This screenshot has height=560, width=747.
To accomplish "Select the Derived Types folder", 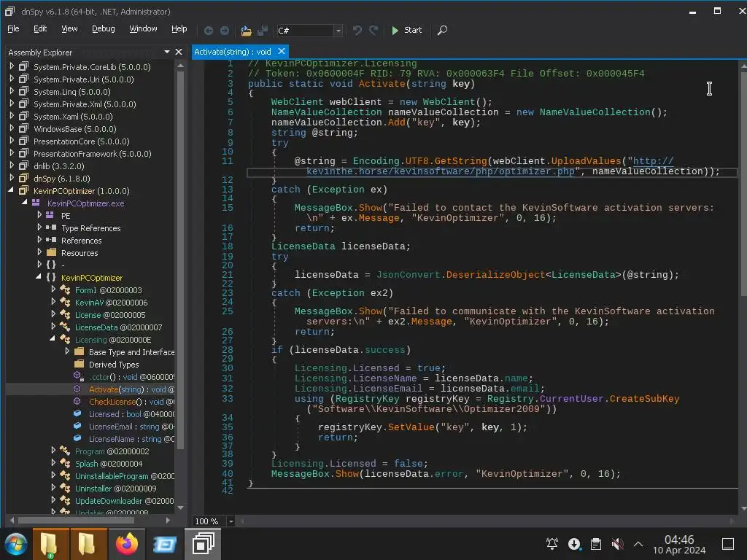I will pyautogui.click(x=114, y=365).
